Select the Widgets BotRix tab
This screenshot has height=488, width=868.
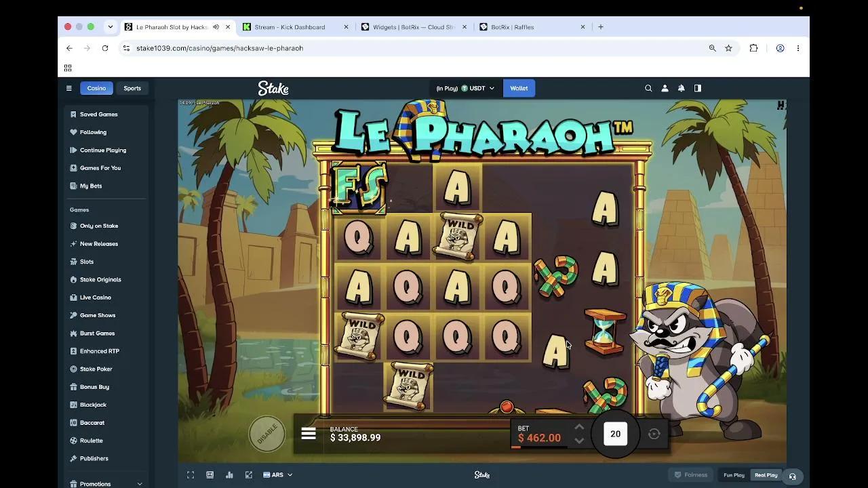(x=414, y=27)
